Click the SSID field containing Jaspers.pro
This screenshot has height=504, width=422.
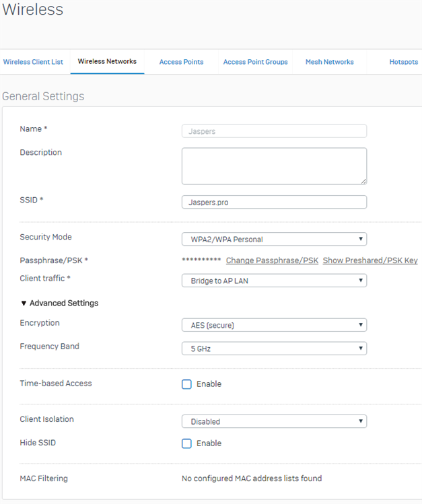274,202
